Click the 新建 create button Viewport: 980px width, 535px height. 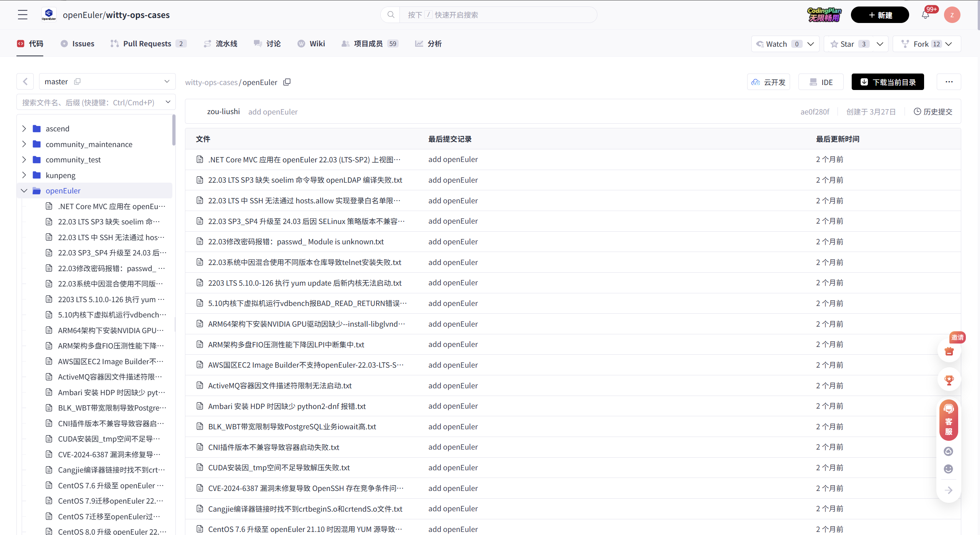[880, 15]
